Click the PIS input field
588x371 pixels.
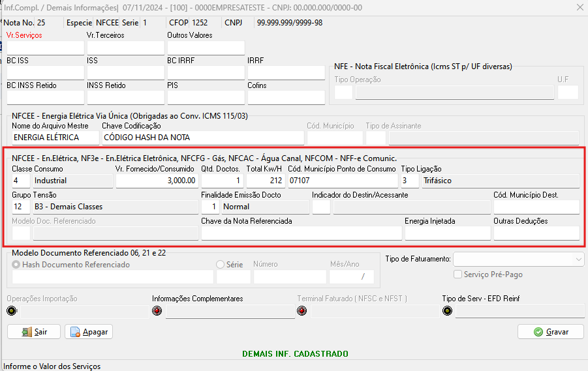(x=206, y=97)
